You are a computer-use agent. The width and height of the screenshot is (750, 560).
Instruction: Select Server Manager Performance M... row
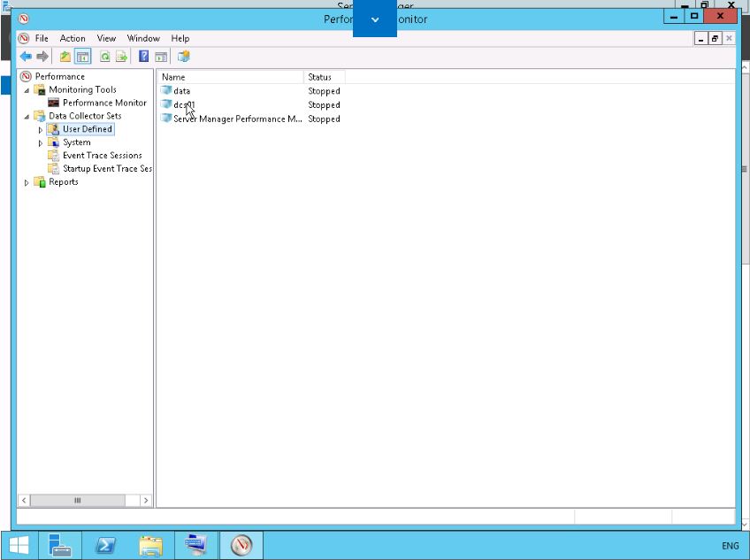coord(238,119)
